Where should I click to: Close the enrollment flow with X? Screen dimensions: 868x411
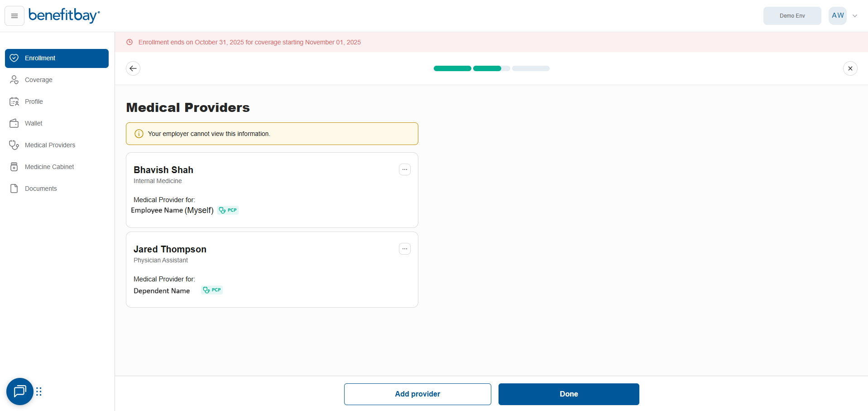point(850,68)
